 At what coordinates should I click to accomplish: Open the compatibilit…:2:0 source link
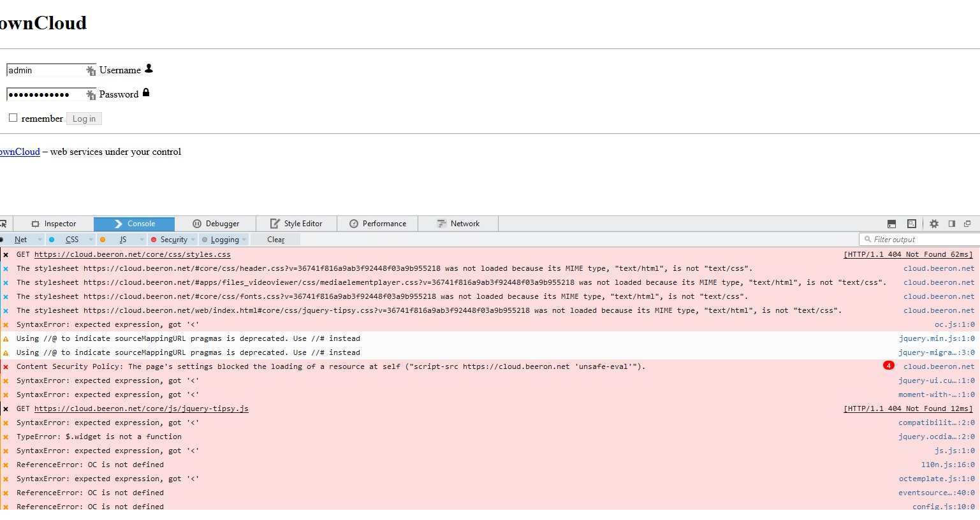(937, 422)
